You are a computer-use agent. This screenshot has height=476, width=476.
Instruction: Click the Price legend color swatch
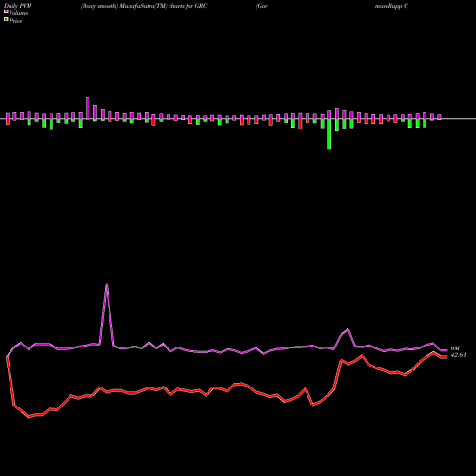click(6, 20)
